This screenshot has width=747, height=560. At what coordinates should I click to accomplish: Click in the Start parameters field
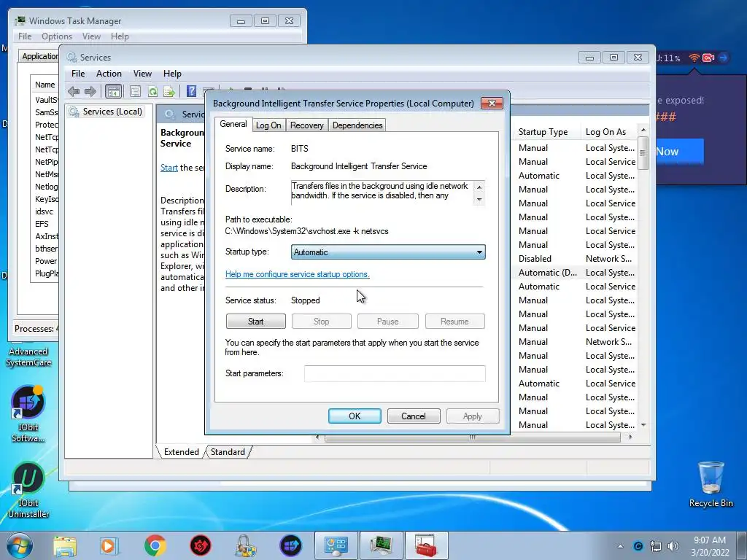pos(395,373)
